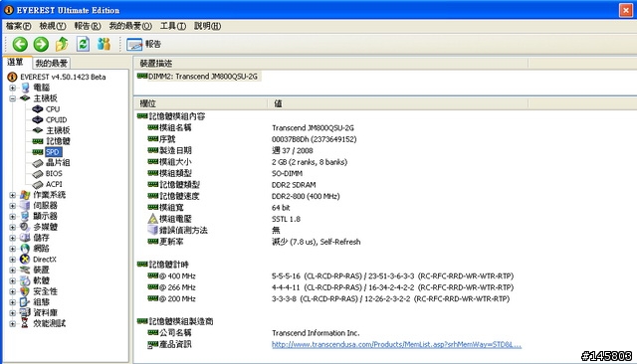Expand the 顯示器 tree node
Screen dimensions: 637x364
click(13, 217)
